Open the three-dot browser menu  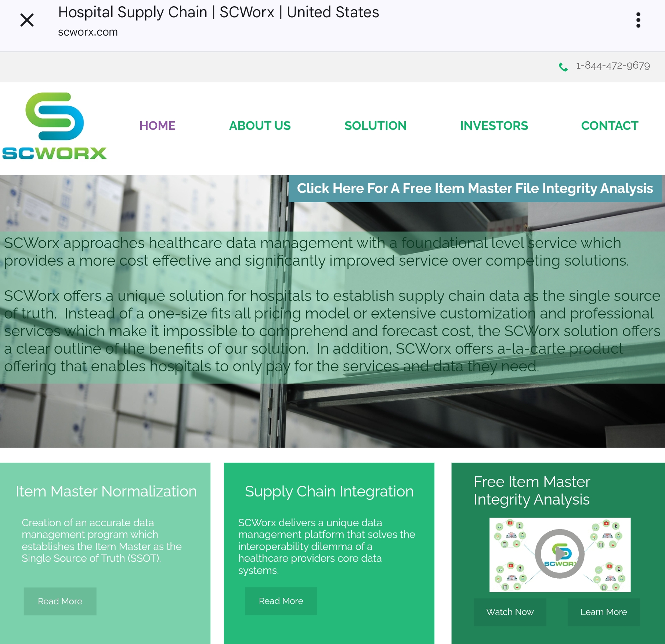click(x=638, y=20)
